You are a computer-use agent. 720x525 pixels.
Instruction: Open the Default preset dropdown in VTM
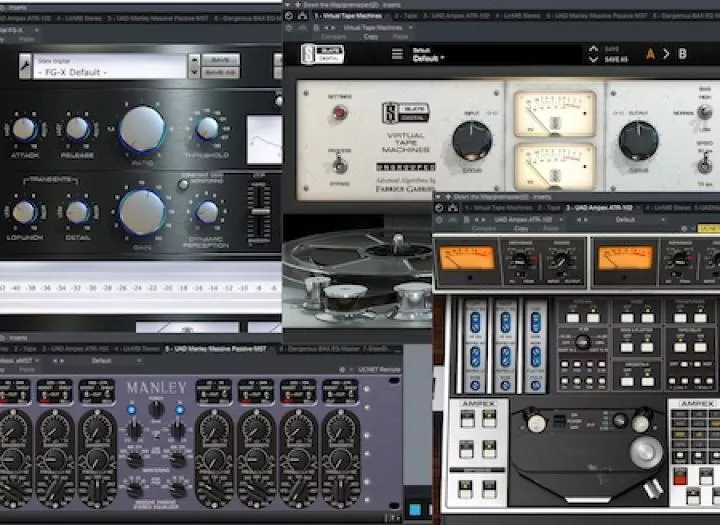pos(428,58)
